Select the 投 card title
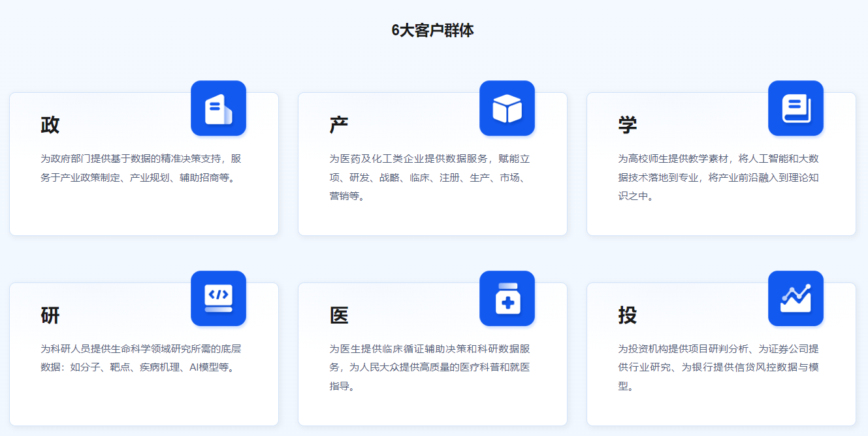This screenshot has width=868, height=436. pyautogui.click(x=628, y=315)
